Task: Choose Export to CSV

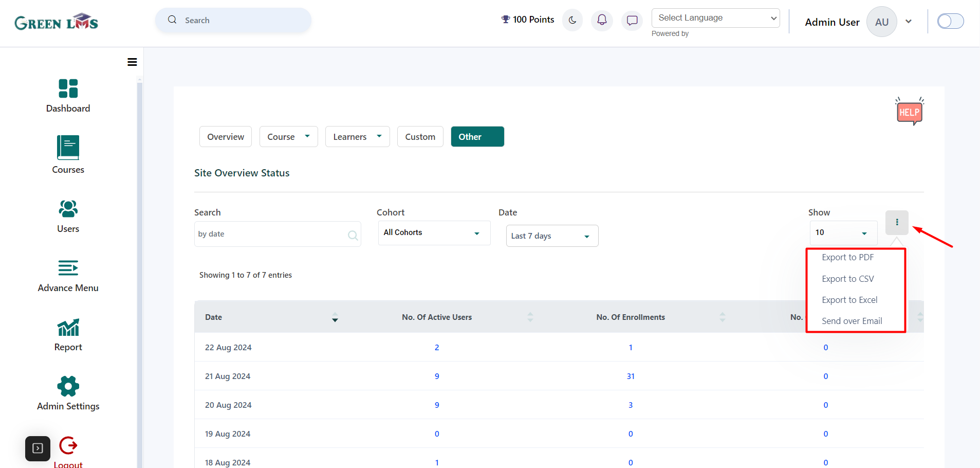Action: click(847, 279)
